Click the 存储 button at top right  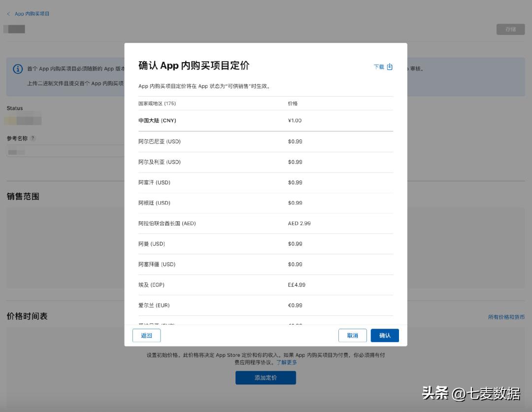[511, 29]
